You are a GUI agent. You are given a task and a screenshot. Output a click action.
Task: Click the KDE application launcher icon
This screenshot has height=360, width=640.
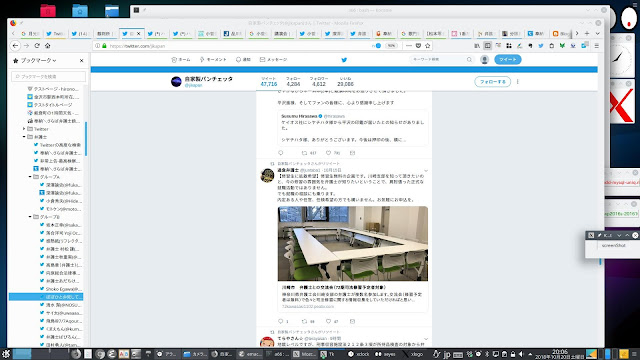(x=6, y=354)
